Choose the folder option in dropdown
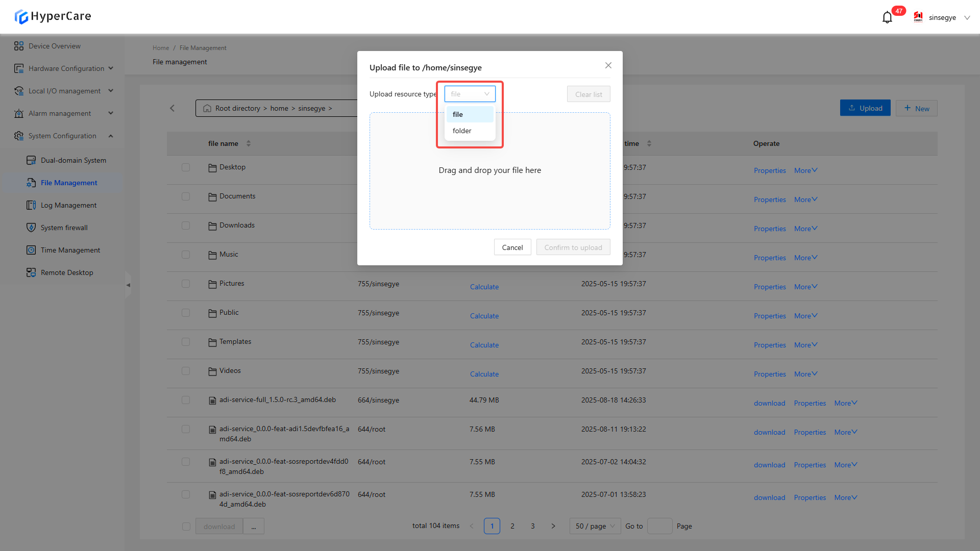Image resolution: width=980 pixels, height=551 pixels. pyautogui.click(x=462, y=131)
